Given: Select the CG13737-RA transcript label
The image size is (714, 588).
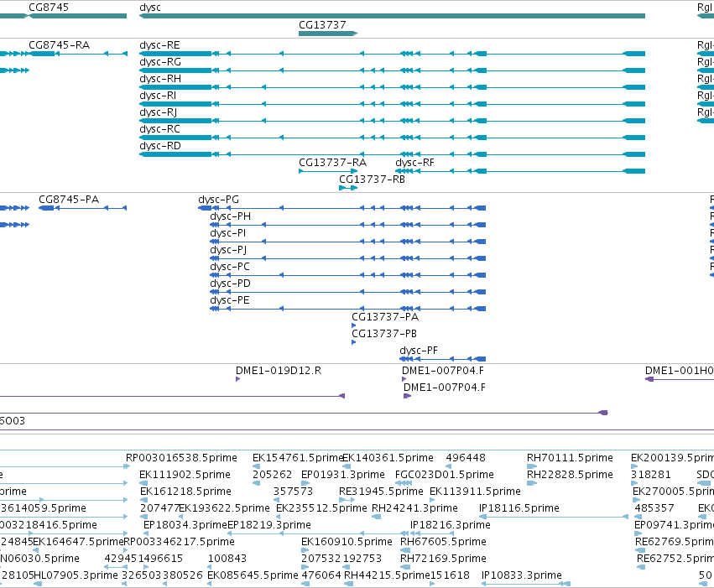Looking at the screenshot, I should (332, 163).
